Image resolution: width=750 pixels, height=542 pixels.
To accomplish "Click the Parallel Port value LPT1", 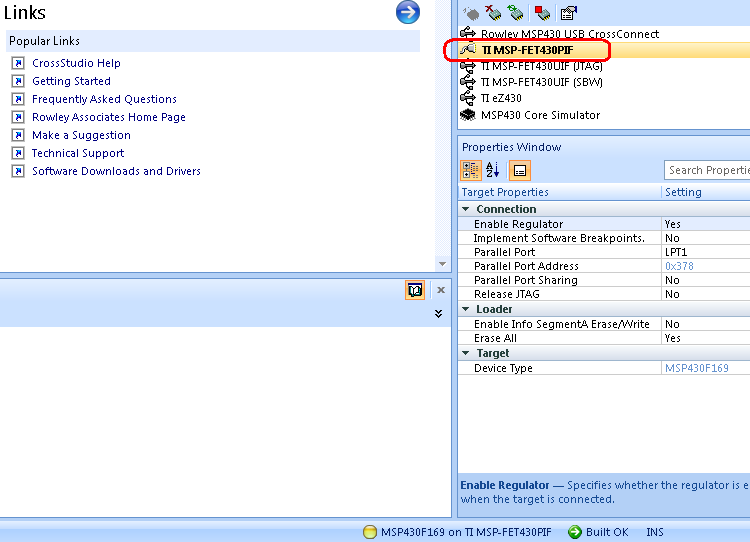I will 676,252.
